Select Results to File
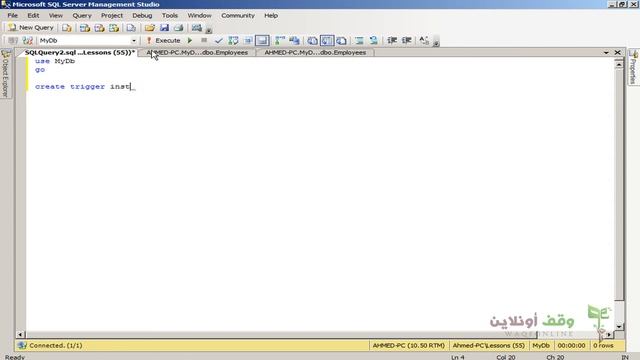 pyautogui.click(x=342, y=40)
